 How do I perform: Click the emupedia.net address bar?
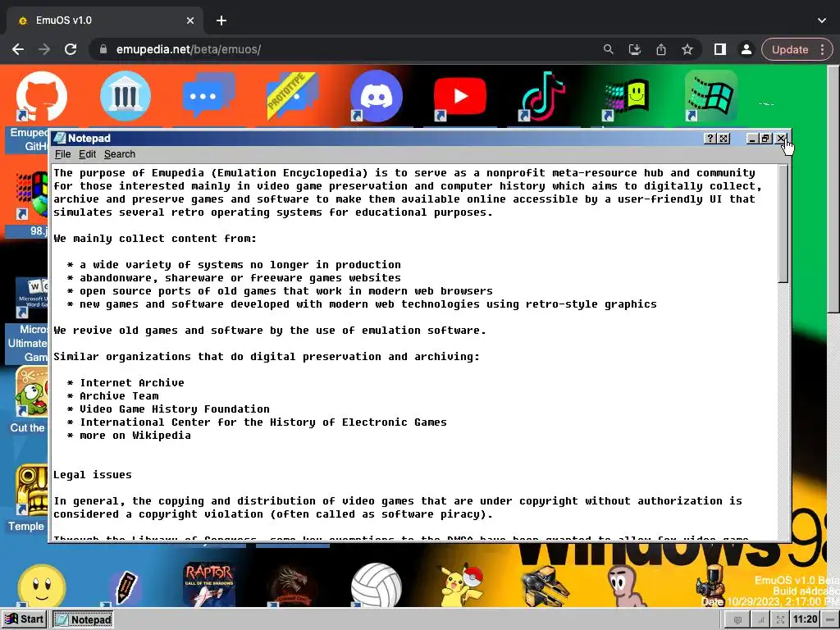(x=343, y=49)
